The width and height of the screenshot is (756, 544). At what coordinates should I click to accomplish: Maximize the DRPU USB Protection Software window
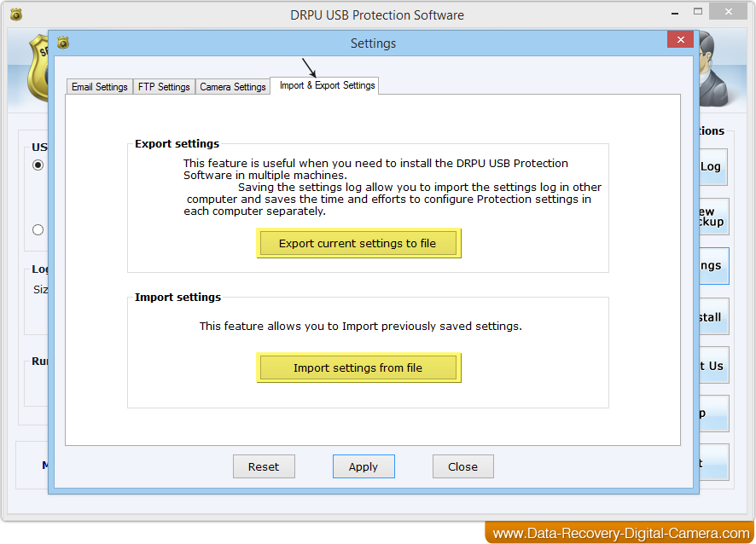[698, 12]
